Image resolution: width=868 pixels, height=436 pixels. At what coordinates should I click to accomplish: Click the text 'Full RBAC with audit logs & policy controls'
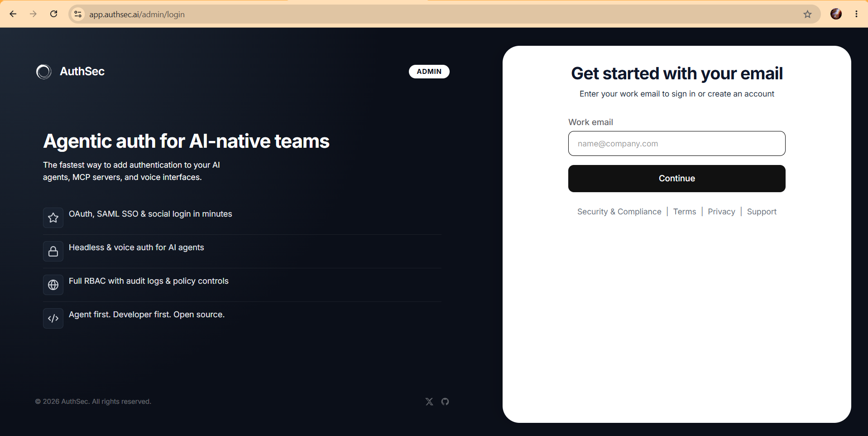pyautogui.click(x=149, y=281)
